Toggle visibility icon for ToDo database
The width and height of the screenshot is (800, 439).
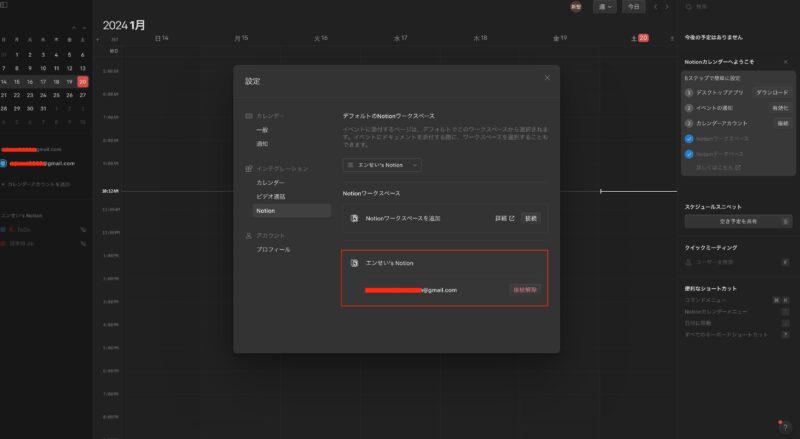coord(83,230)
